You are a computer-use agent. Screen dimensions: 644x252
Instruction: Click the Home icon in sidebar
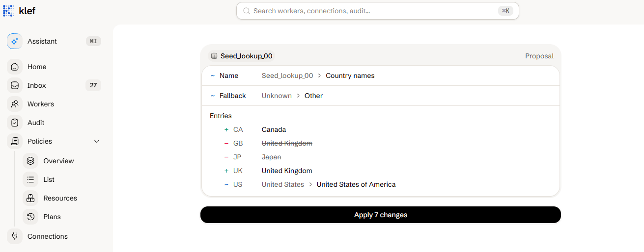(15, 67)
